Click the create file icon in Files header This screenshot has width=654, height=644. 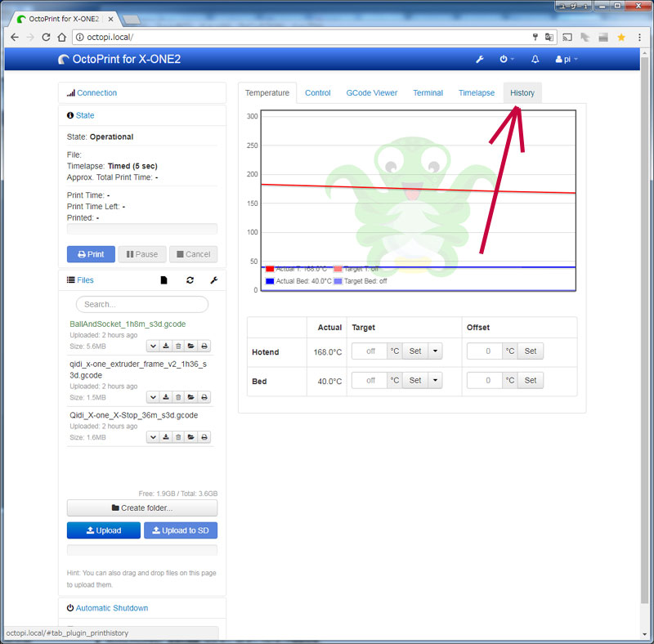click(164, 280)
